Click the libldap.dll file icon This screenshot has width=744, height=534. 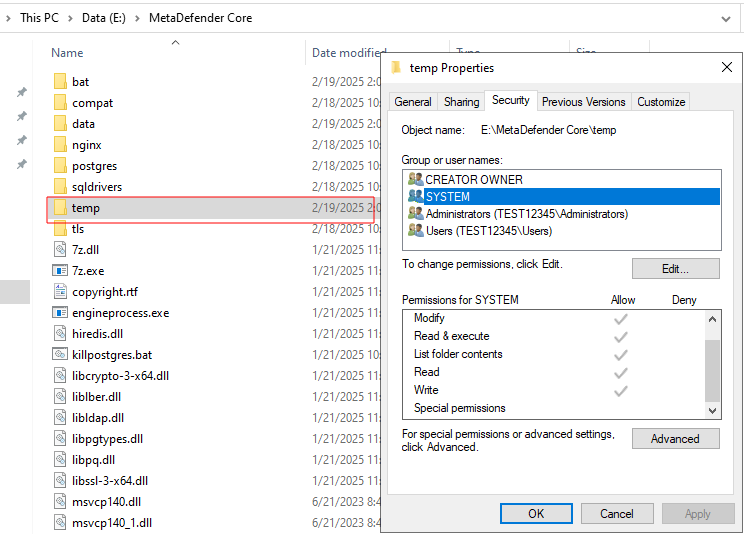pyautogui.click(x=60, y=417)
